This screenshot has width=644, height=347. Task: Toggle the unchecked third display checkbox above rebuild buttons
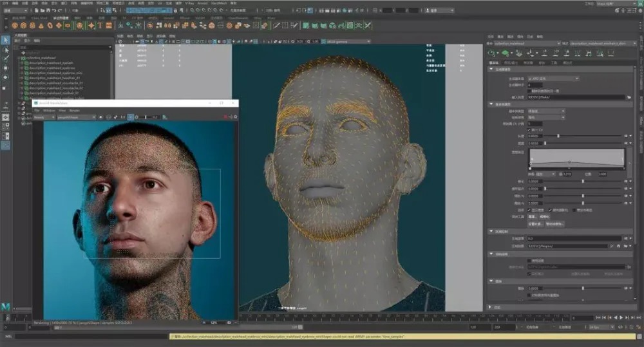coord(574,210)
